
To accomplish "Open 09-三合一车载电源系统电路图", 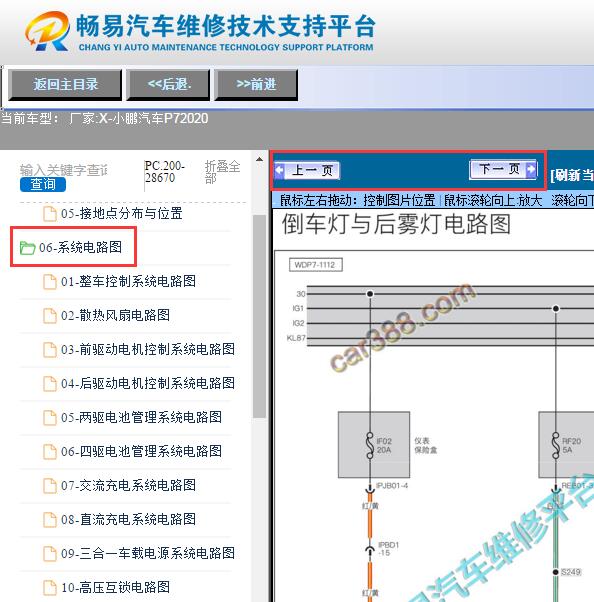I will point(148,553).
